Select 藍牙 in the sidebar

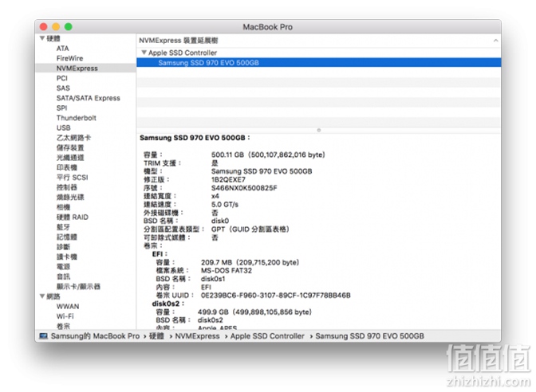63,227
